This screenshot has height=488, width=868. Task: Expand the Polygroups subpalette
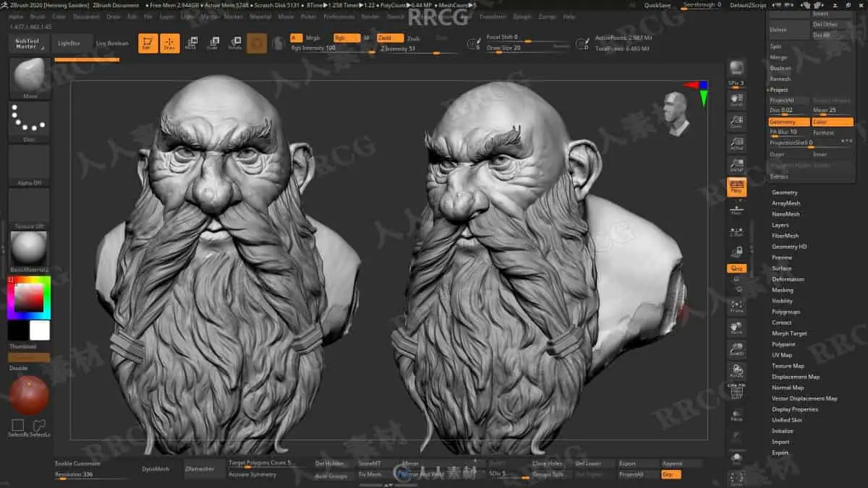tap(786, 312)
